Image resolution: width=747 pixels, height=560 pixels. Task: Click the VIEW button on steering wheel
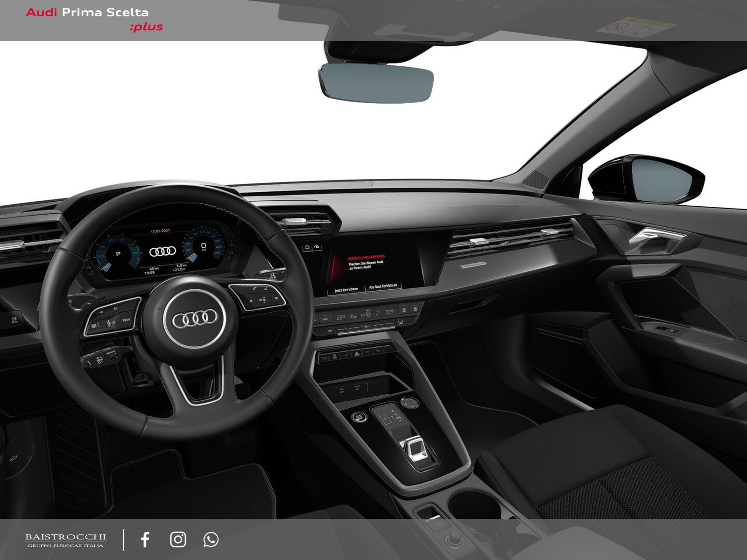coord(126,320)
